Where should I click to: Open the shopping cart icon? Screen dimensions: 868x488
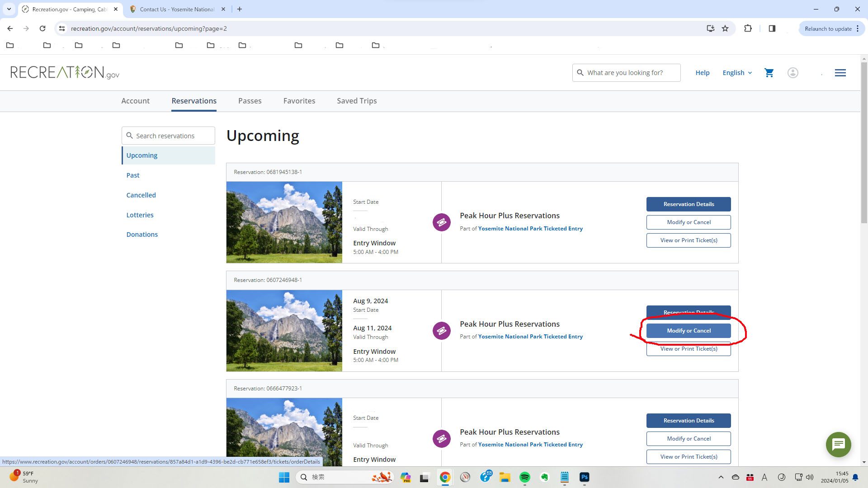pyautogui.click(x=769, y=73)
